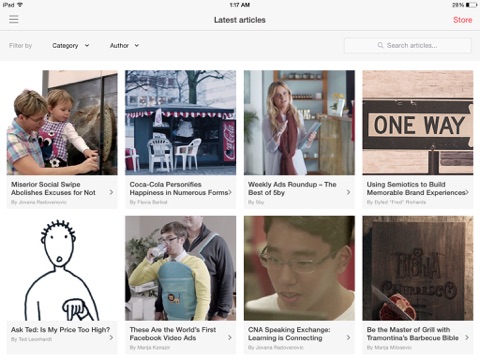Click the chevron on Weekly Ads Roundup card
The image size is (480, 360).
coord(348,192)
